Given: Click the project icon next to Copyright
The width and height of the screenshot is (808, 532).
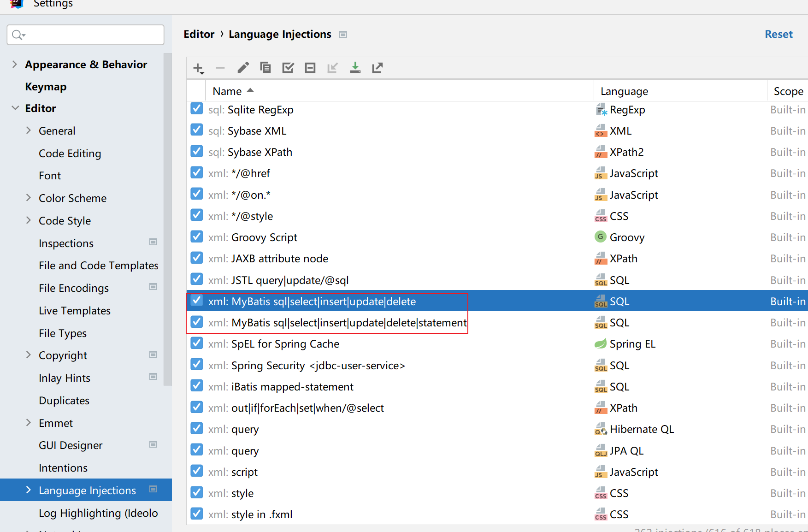Looking at the screenshot, I should click(x=153, y=355).
